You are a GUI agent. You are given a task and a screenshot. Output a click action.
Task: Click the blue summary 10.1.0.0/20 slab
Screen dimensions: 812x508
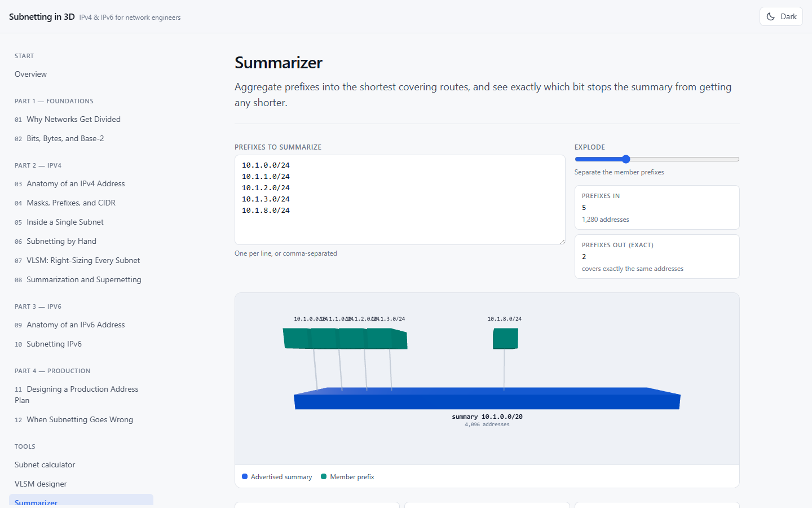coord(487,398)
